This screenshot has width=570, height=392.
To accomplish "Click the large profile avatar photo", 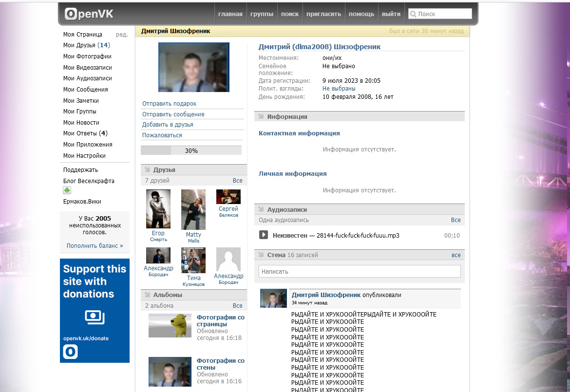I will coord(194,67).
